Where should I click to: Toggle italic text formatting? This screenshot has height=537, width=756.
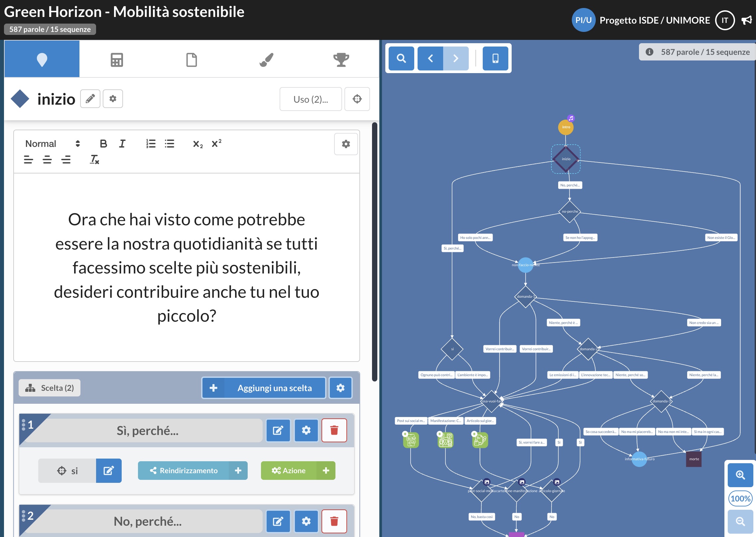(x=122, y=144)
